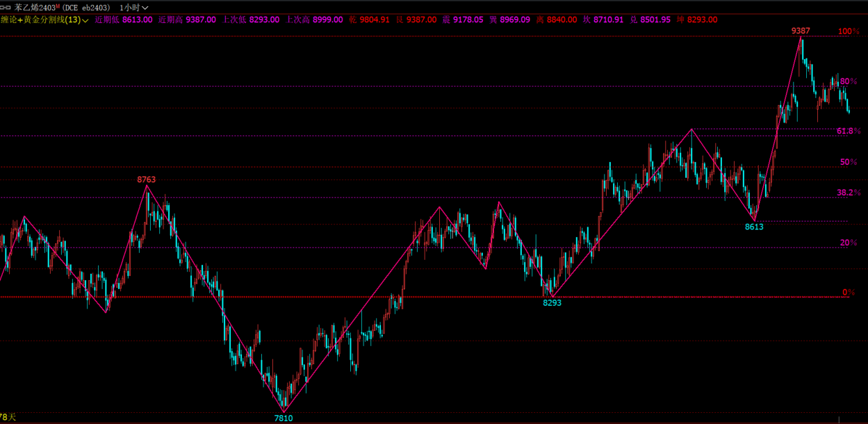Click the 8763 swing high label
Image resolution: width=868 pixels, height=424 pixels.
point(146,179)
